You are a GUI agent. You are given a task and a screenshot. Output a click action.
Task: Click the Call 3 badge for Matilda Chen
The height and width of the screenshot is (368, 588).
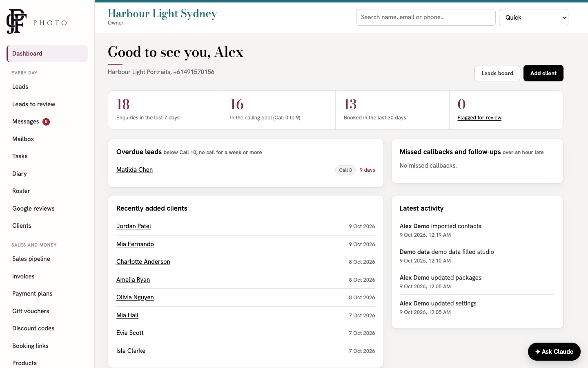(345, 170)
